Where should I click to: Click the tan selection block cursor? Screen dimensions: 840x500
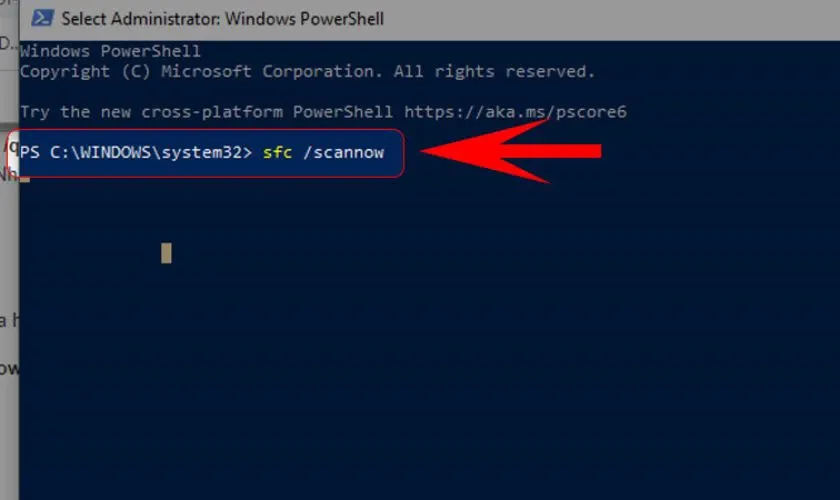click(x=166, y=253)
